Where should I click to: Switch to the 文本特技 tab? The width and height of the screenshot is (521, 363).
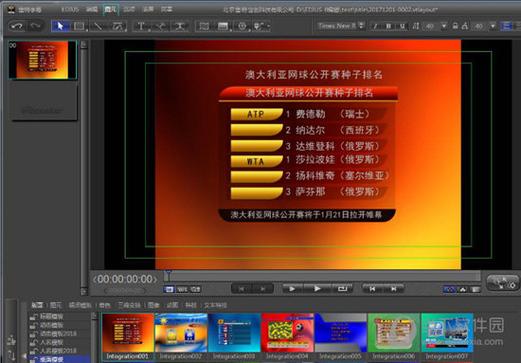tap(215, 305)
